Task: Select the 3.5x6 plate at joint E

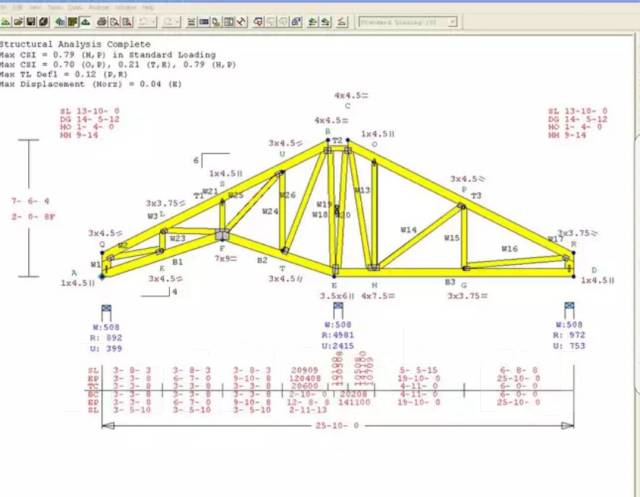Action: pos(337,296)
